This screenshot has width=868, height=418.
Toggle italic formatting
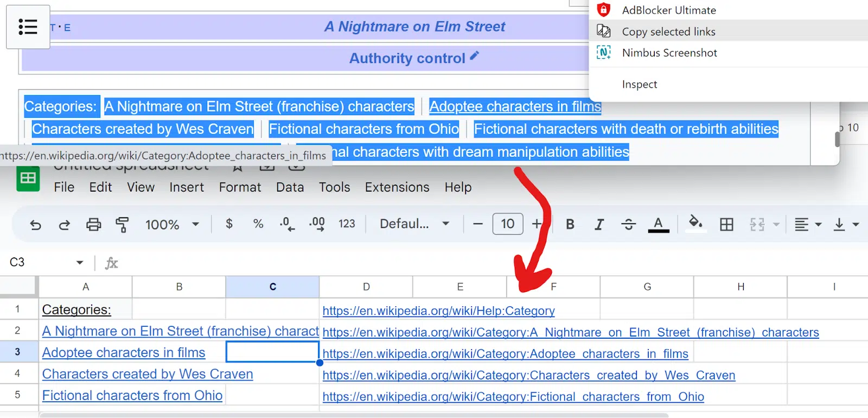(599, 224)
